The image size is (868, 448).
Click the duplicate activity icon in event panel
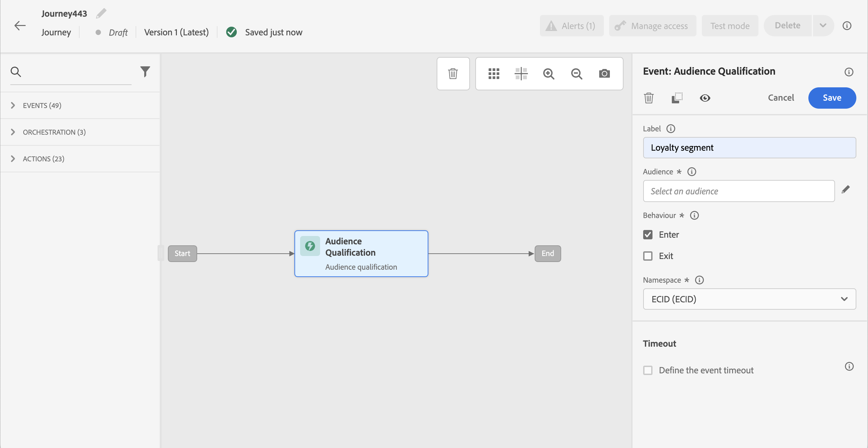[x=677, y=98]
